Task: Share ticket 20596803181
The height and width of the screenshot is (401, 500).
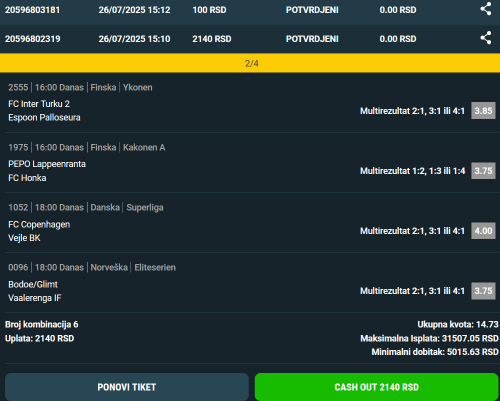Action: (486, 9)
